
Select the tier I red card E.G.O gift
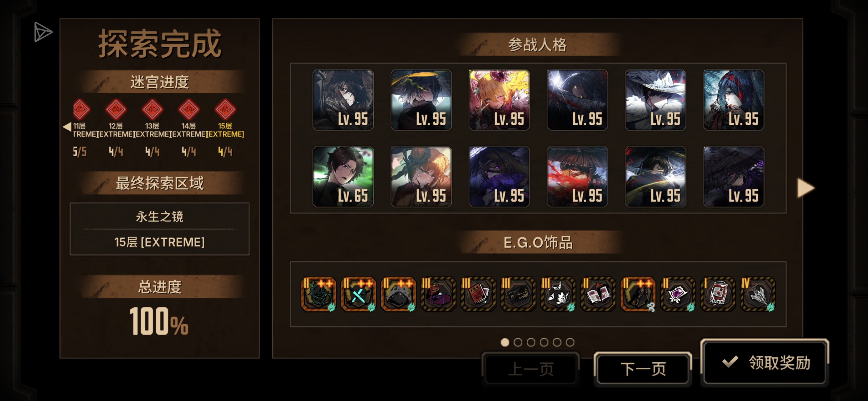tap(718, 294)
